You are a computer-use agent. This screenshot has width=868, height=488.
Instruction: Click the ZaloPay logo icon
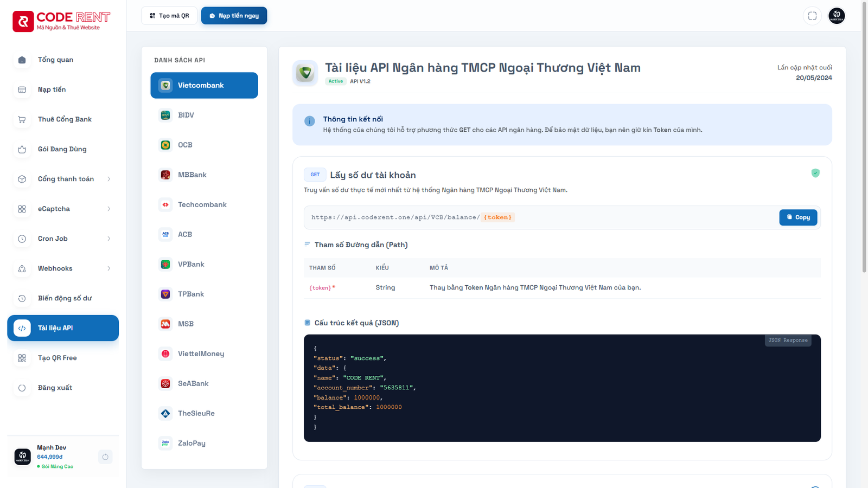[x=165, y=443]
